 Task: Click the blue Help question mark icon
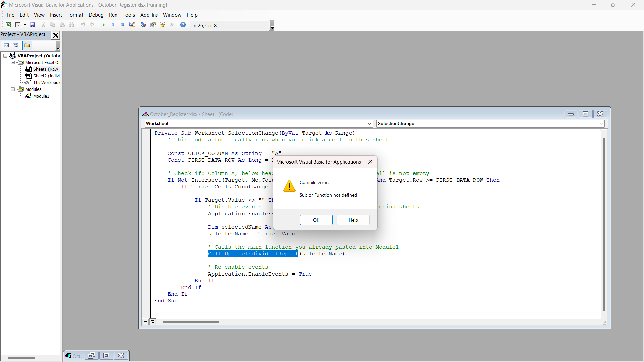pos(183,25)
